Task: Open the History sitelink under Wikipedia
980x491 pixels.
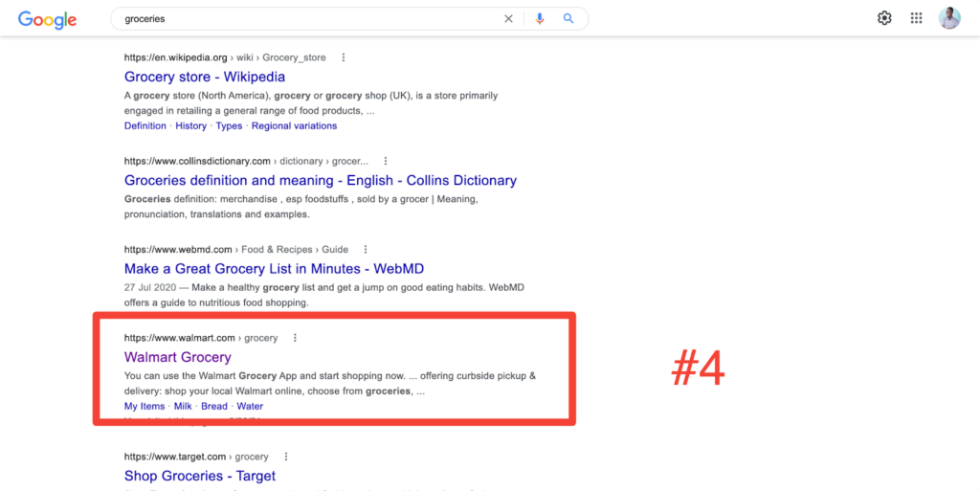Action: coord(190,125)
